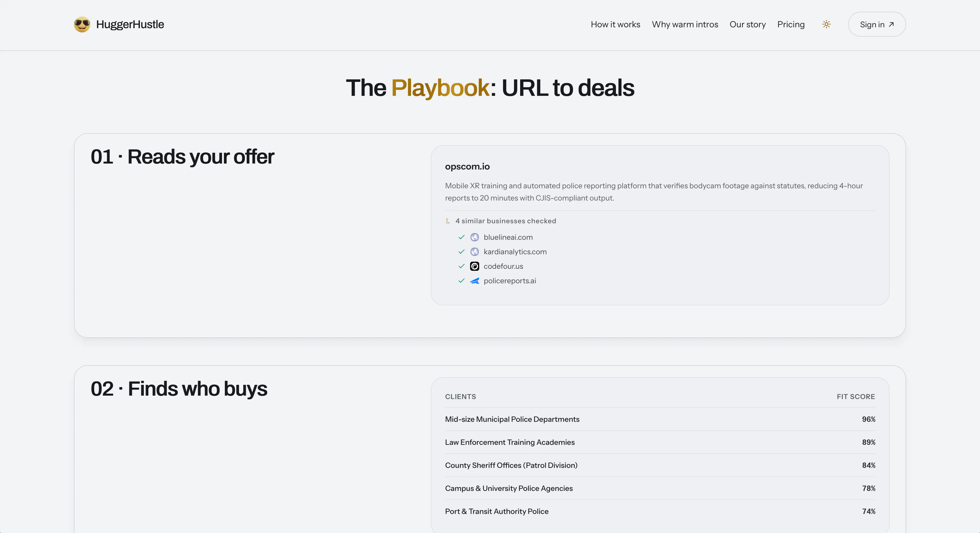The image size is (980, 533).
Task: Go to the Our story page
Action: pyautogui.click(x=748, y=24)
